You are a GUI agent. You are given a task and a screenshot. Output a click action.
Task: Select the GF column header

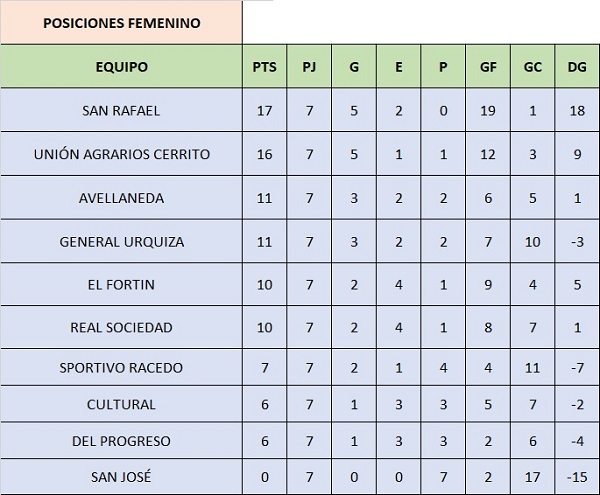click(x=488, y=67)
